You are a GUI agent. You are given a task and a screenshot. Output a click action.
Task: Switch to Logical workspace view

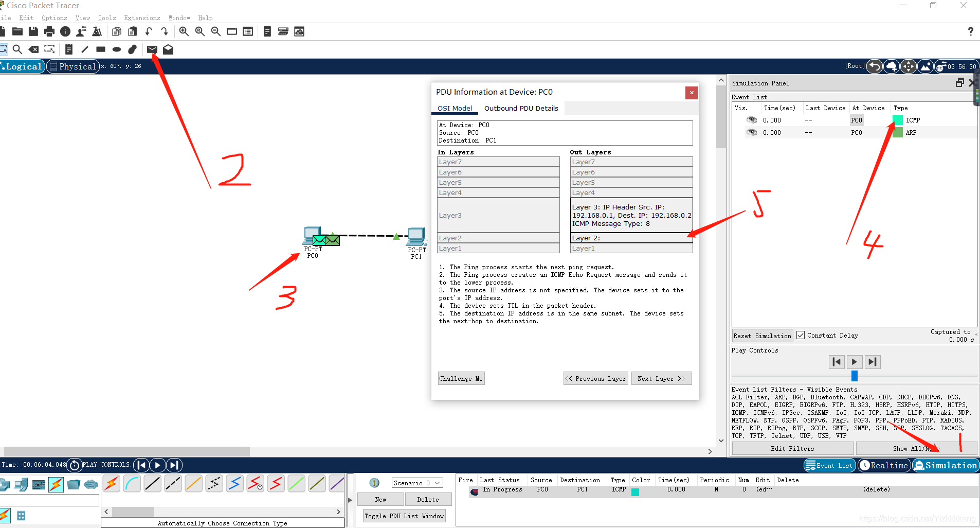(x=22, y=66)
